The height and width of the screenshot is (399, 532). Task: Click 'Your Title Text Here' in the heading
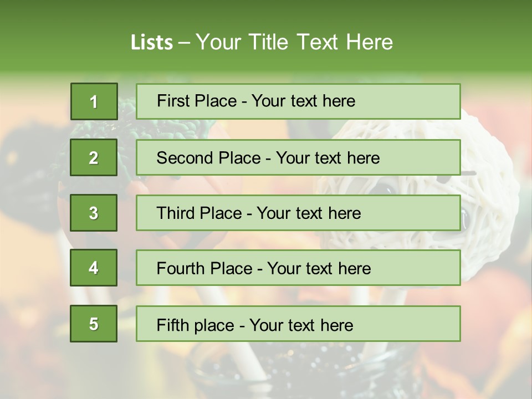click(294, 43)
